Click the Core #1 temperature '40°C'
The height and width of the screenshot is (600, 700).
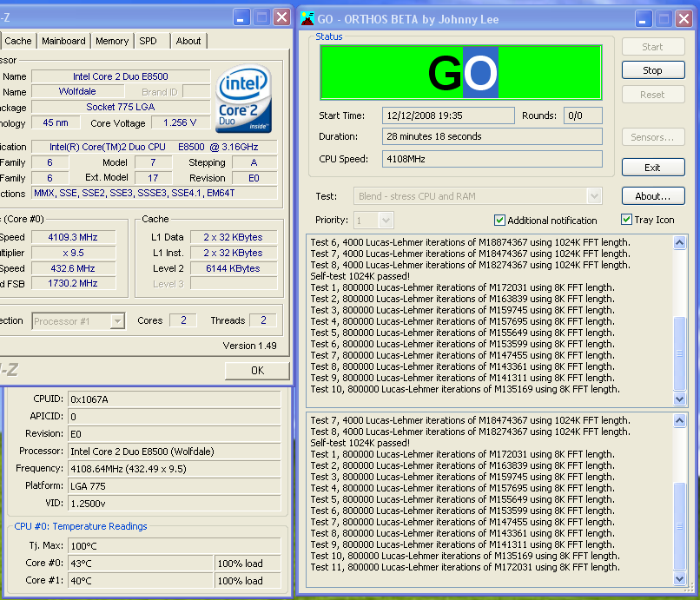[140, 581]
